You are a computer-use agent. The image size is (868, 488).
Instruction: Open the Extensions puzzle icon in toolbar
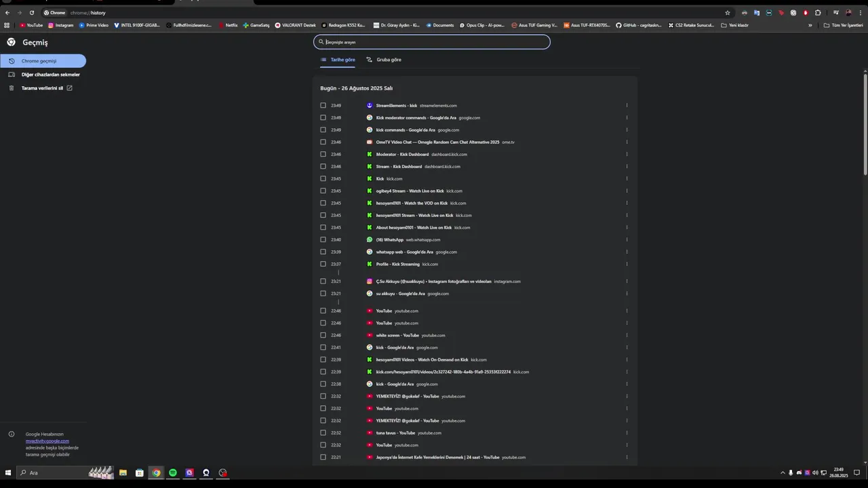pos(818,13)
